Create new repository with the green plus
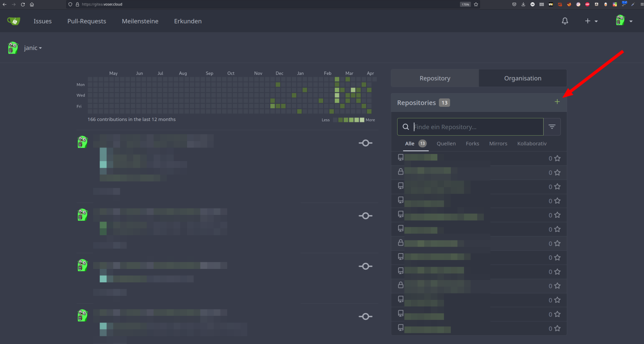The image size is (644, 344). click(x=557, y=102)
